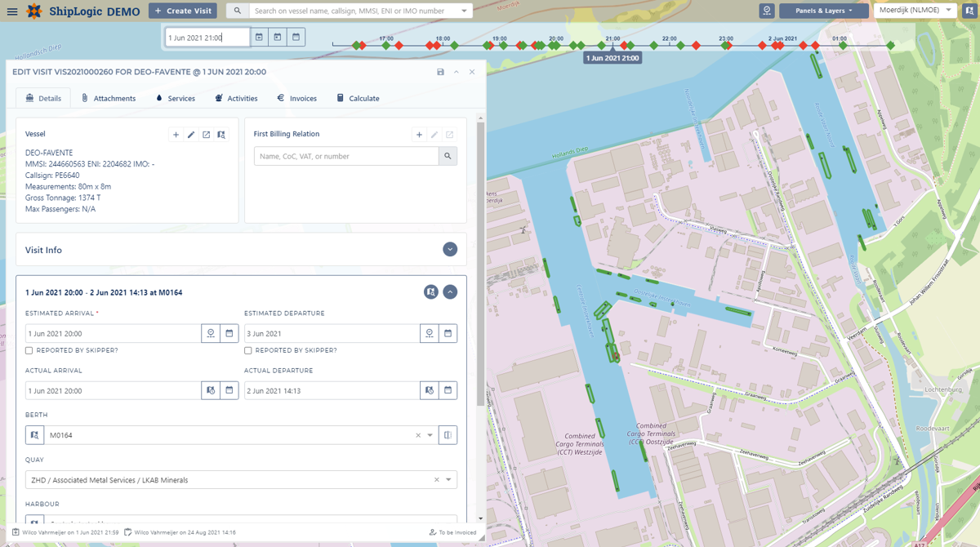980x547 pixels.
Task: Expand the Visit Info section
Action: [x=450, y=250]
